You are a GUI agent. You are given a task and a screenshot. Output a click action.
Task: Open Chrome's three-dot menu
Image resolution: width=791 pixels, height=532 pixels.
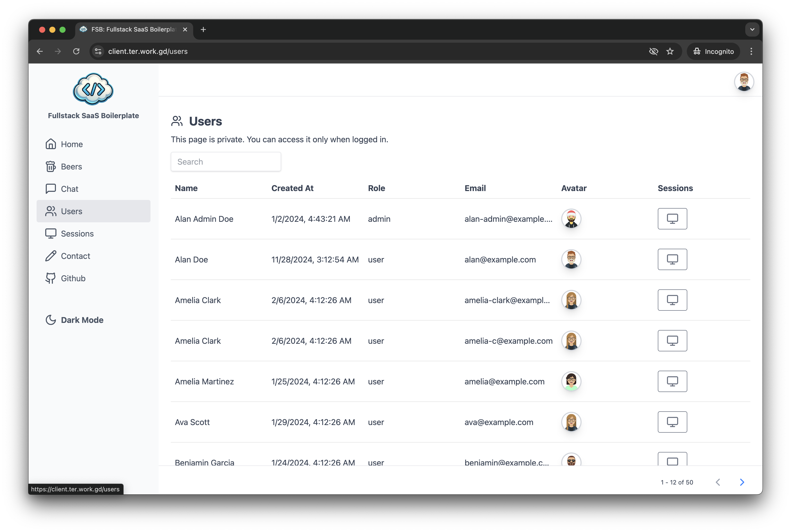(x=751, y=51)
